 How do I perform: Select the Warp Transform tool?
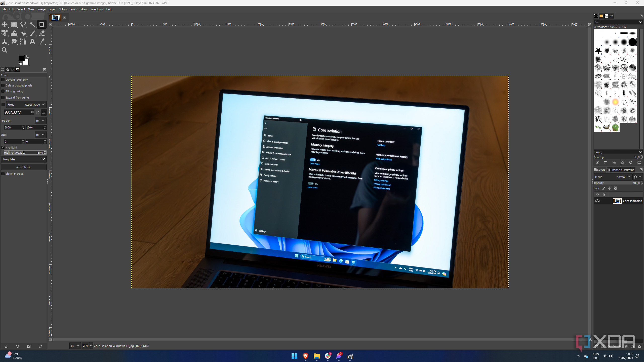(x=14, y=33)
